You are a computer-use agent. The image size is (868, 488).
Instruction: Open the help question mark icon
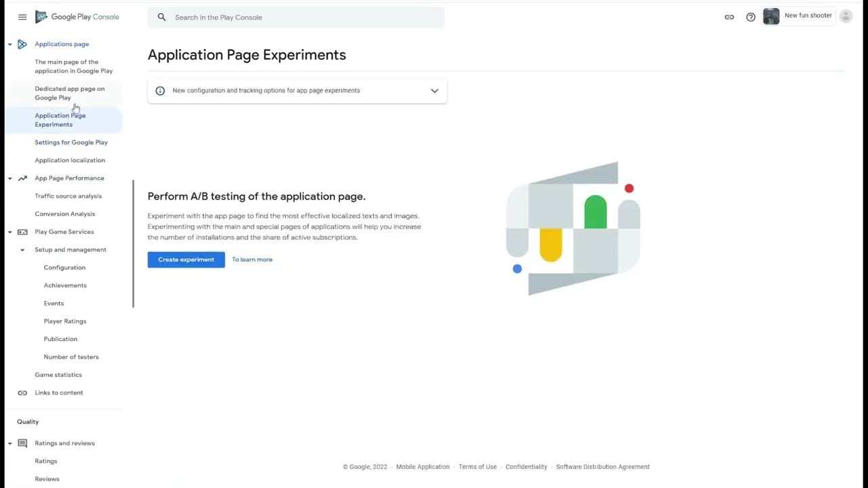[751, 17]
